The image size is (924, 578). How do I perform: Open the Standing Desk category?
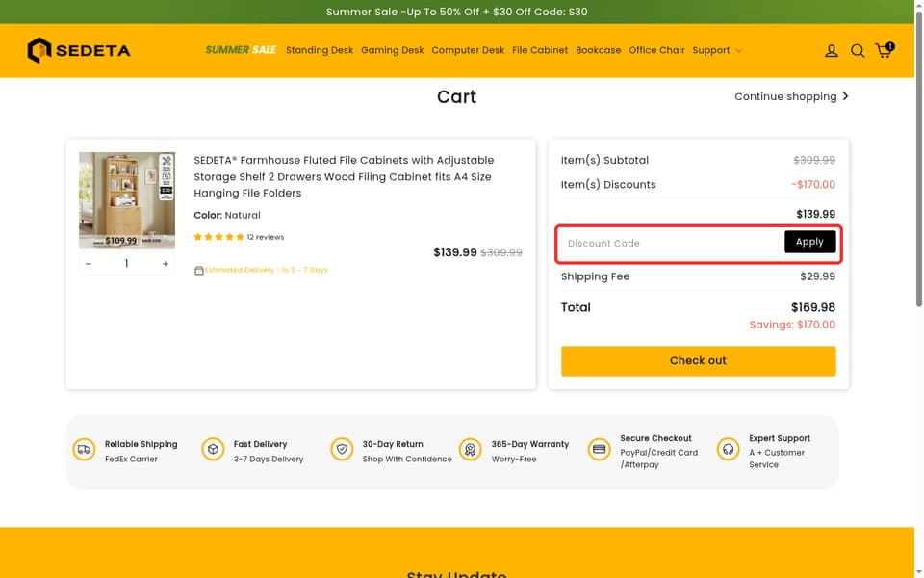click(320, 50)
